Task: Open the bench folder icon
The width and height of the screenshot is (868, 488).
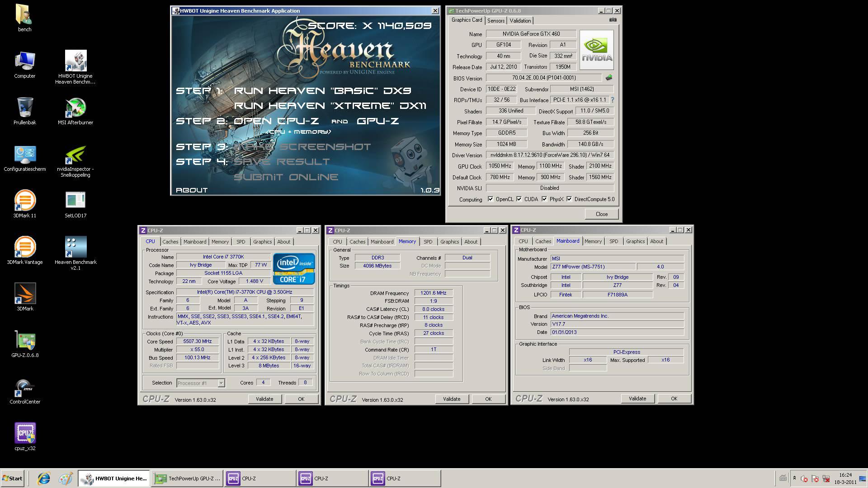Action: [x=24, y=18]
